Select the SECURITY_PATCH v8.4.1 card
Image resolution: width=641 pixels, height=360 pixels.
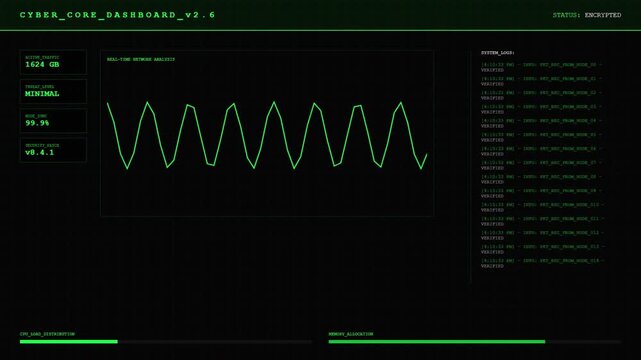click(53, 150)
